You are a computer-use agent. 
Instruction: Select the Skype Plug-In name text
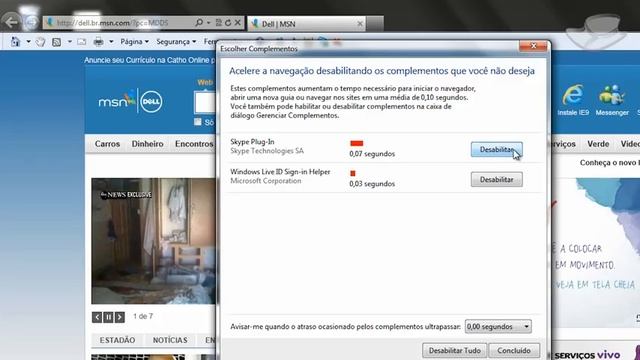[x=252, y=142]
